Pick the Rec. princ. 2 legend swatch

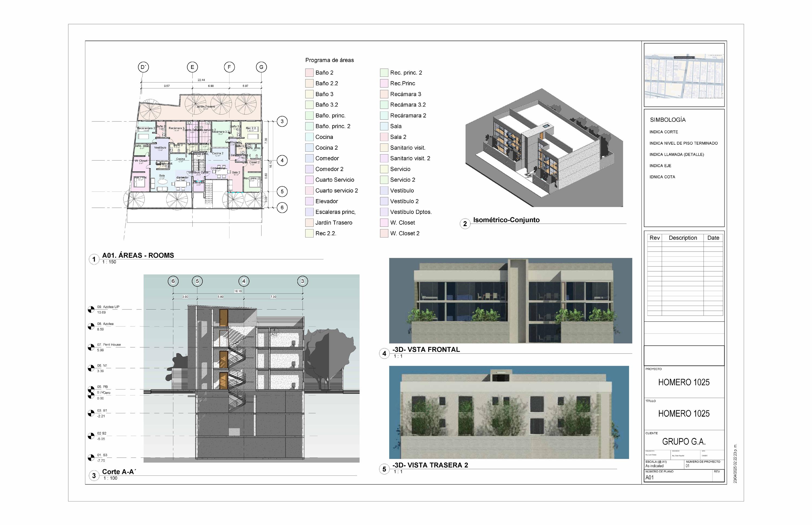click(384, 72)
